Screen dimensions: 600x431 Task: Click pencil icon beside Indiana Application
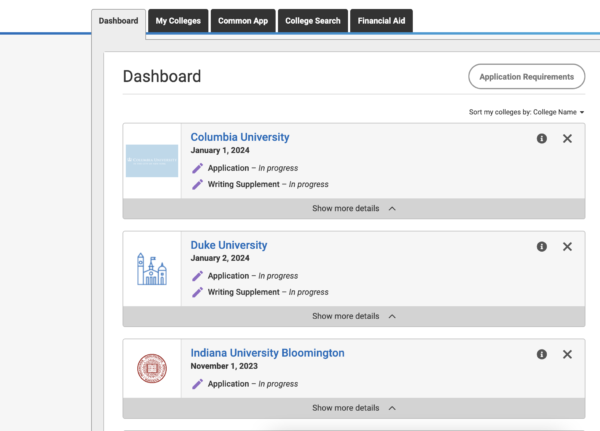[x=197, y=384]
